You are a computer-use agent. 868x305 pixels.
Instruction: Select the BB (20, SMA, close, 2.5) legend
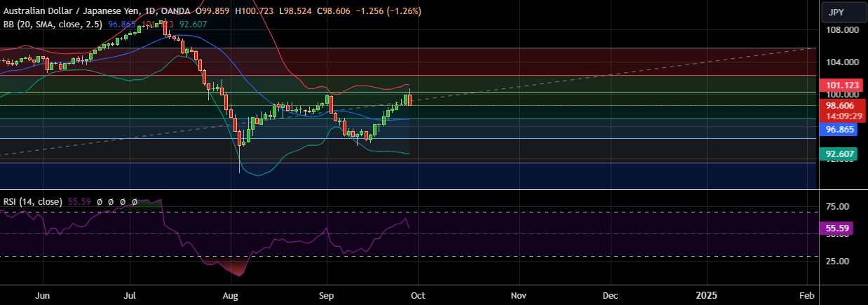tap(53, 25)
